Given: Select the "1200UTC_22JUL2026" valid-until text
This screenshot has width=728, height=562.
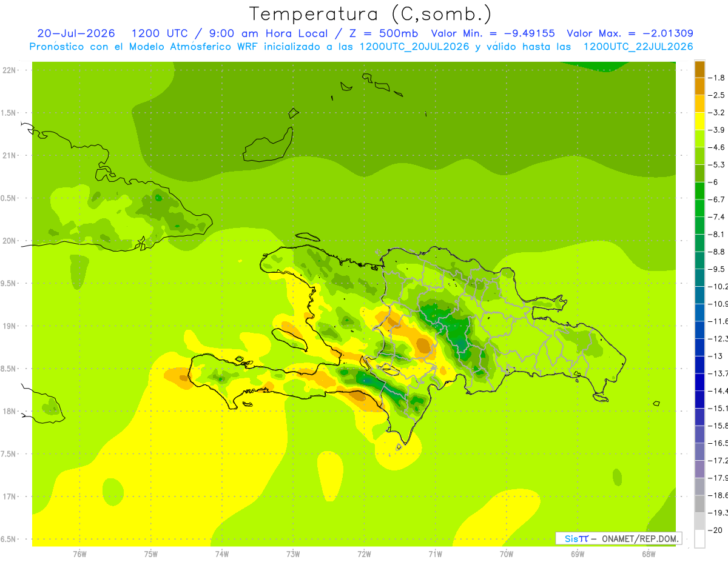Looking at the screenshot, I should 638,47.
